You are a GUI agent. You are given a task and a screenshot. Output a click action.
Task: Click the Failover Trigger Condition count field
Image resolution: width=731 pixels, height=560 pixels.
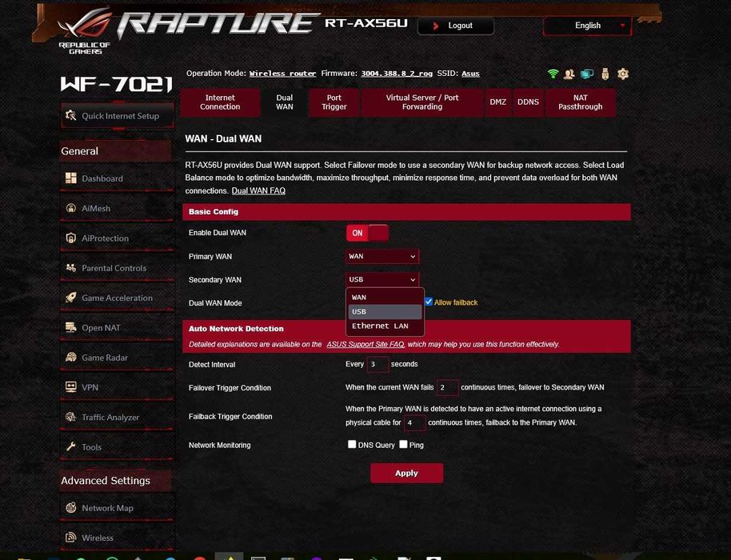point(448,387)
